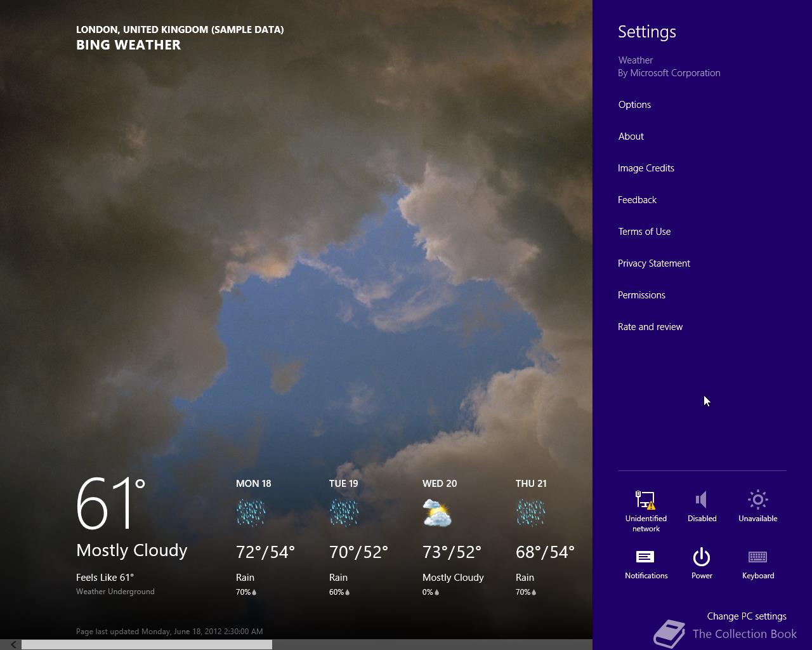The height and width of the screenshot is (650, 812).
Task: Click the 73°/52° forecast temperature
Action: 452,552
